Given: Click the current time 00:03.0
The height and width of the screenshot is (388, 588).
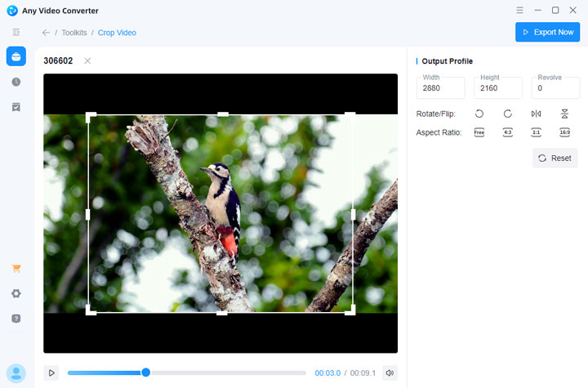Looking at the screenshot, I should [327, 373].
